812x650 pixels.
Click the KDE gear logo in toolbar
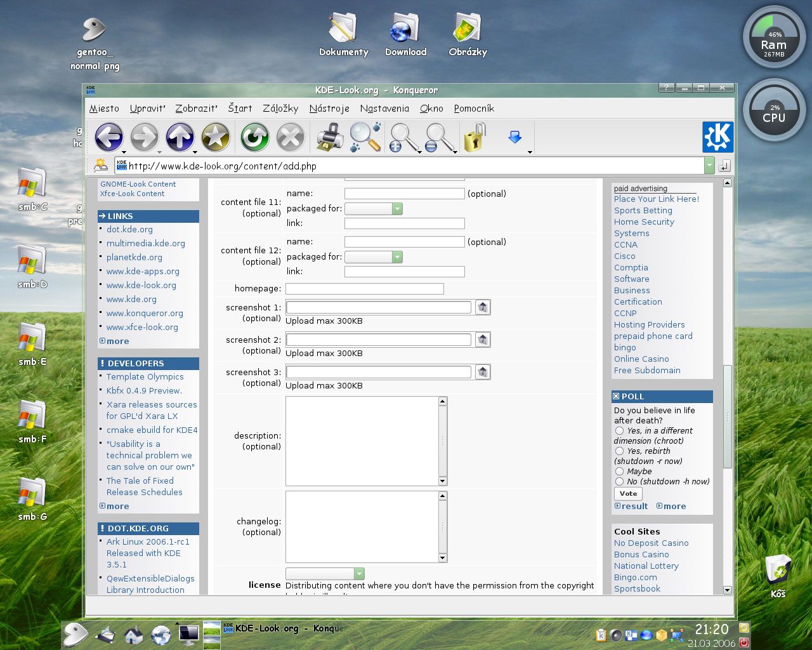(717, 137)
